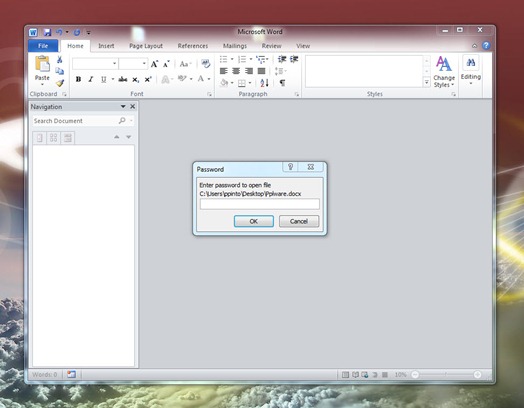Switch to the Review tab
Viewport: 524px width, 408px height.
point(271,46)
